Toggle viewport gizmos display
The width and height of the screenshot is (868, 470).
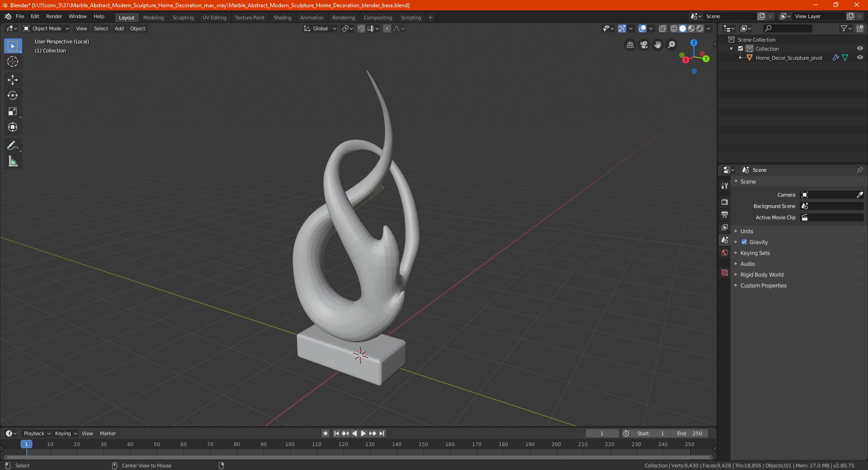[x=622, y=28]
